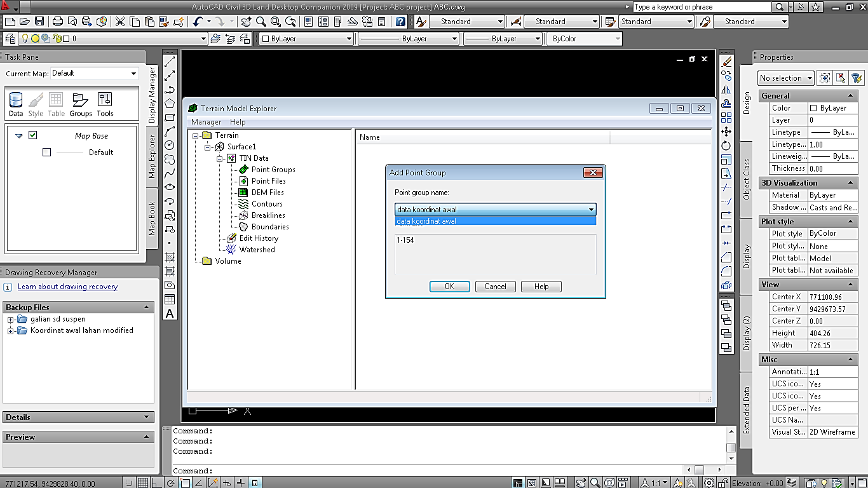
Task: Collapse the Surface1 tree node
Action: (x=207, y=147)
